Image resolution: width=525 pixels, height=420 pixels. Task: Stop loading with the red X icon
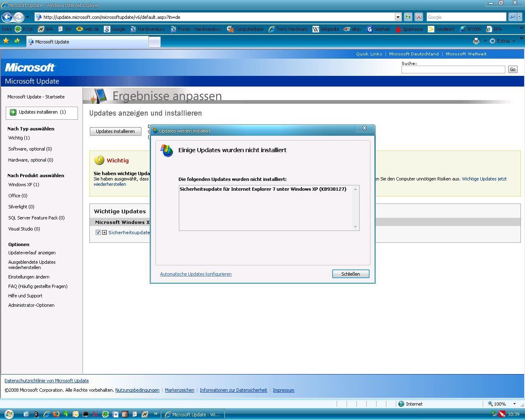click(x=419, y=17)
